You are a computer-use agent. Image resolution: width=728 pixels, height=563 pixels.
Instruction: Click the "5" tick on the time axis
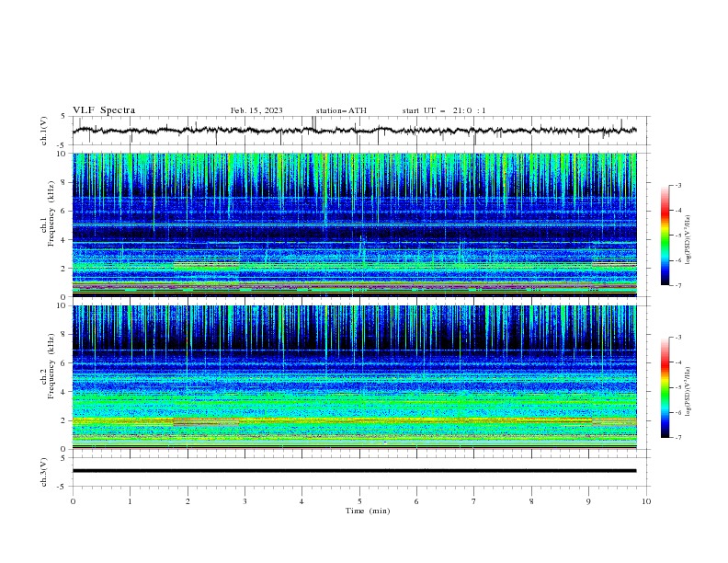[359, 501]
